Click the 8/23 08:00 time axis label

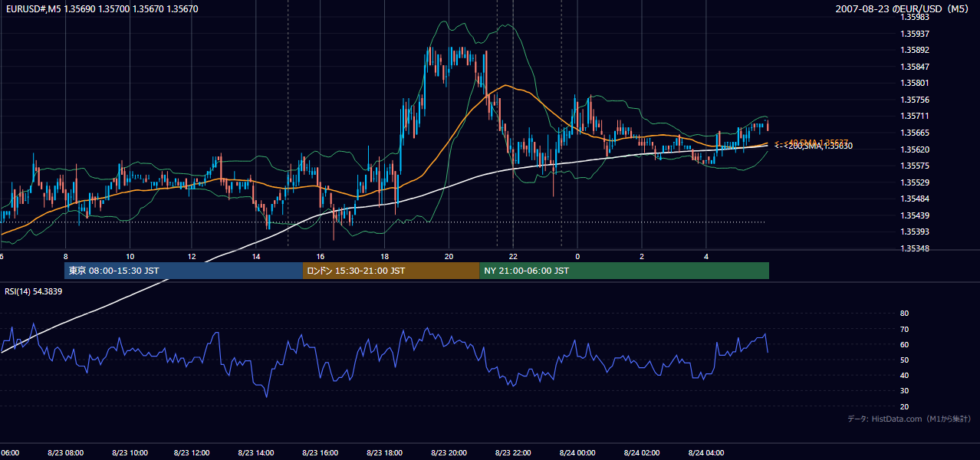click(65, 453)
